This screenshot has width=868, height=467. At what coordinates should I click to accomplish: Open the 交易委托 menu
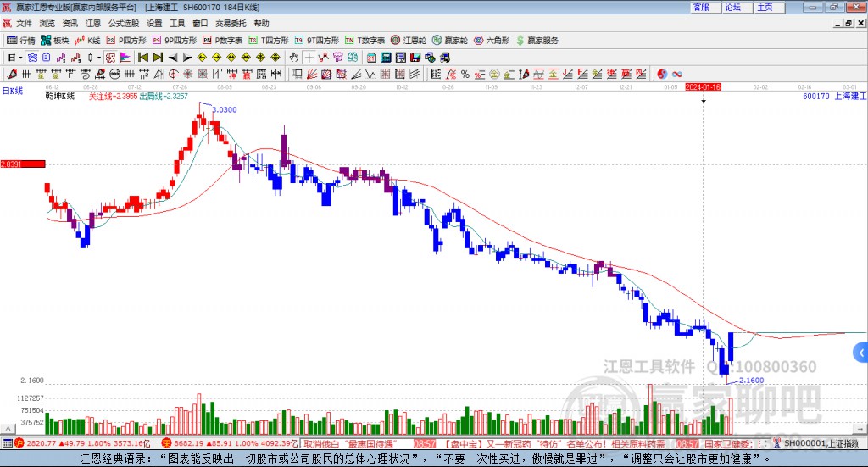tap(231, 23)
